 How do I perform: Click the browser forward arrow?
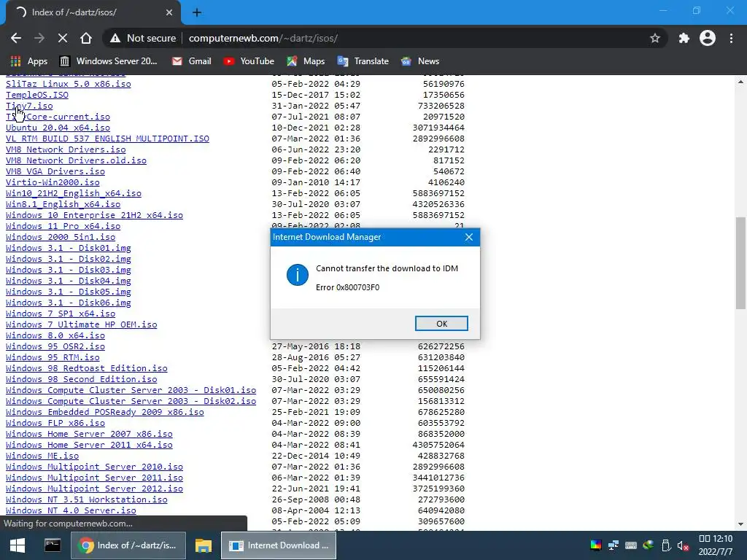(39, 38)
